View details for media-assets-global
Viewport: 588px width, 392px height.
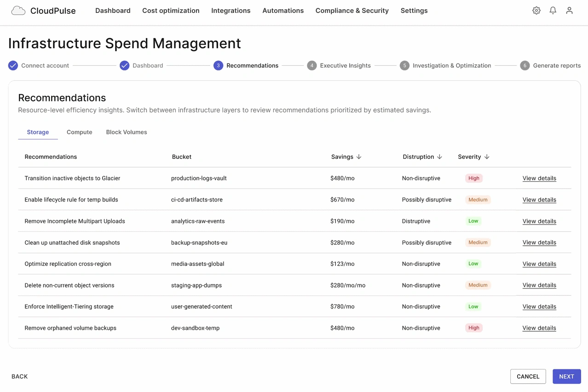539,264
